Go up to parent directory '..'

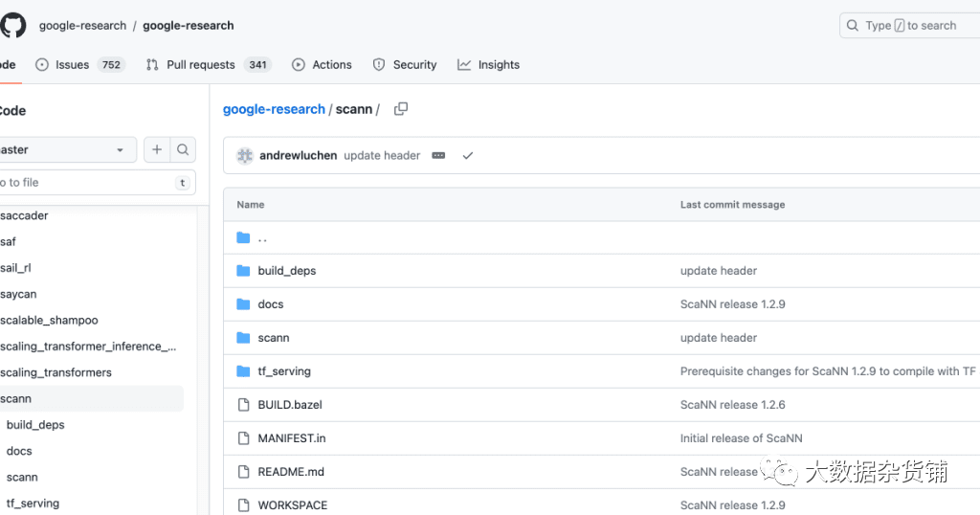(262, 238)
